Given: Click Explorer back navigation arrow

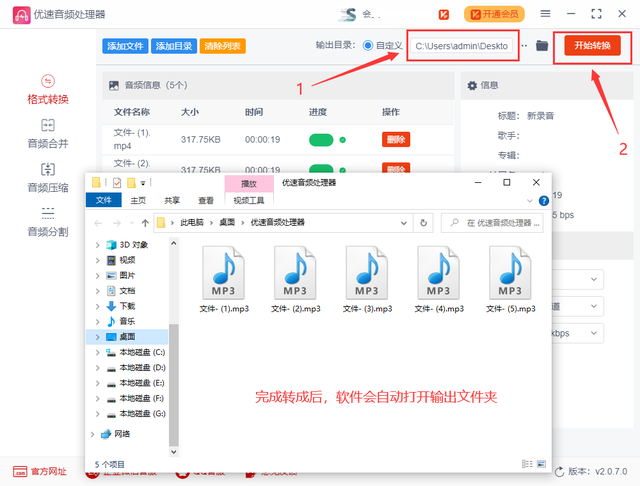Looking at the screenshot, I should [98, 223].
